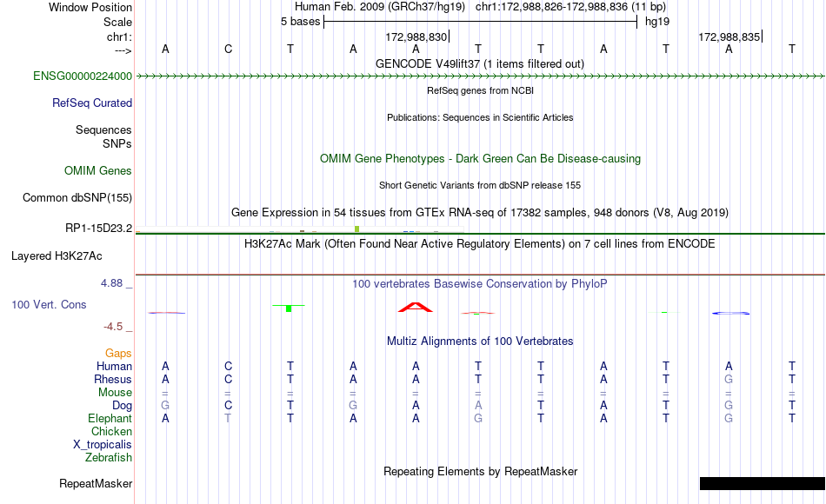826x504 pixels.
Task: Click the grayed T in the Elephant row
Action: (228, 419)
